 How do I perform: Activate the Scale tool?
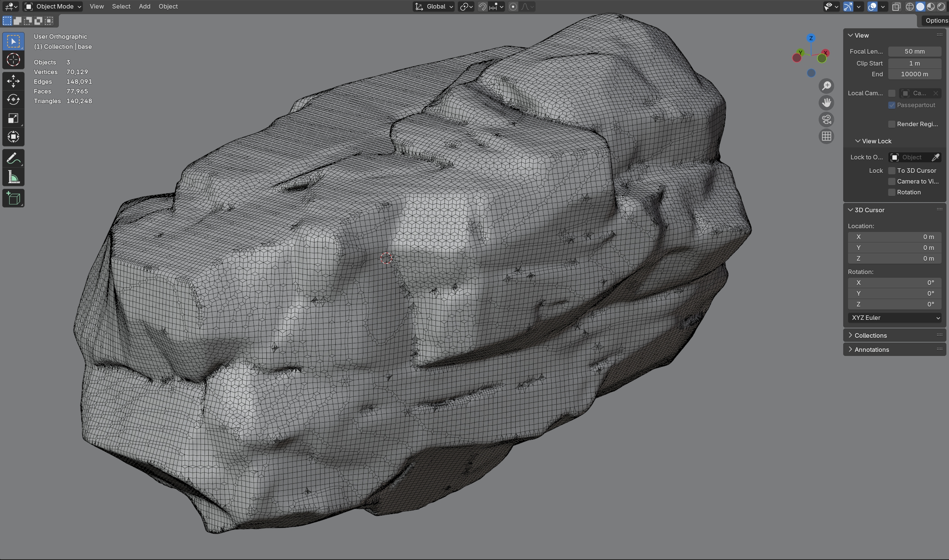coord(13,118)
